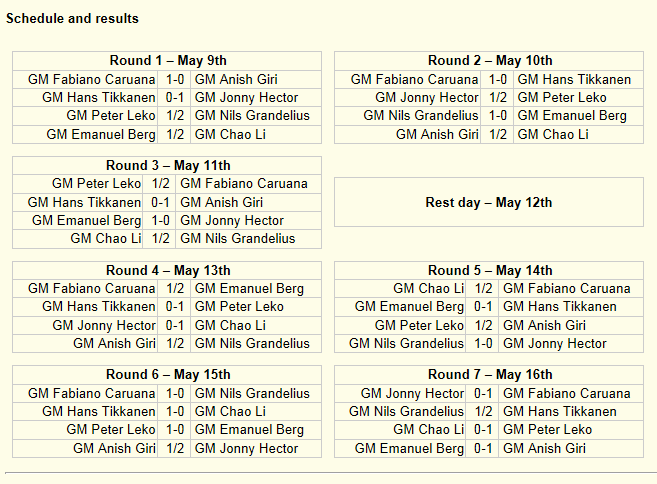The width and height of the screenshot is (657, 484).
Task: Click the Round 4 – May 13th header
Action: (x=167, y=270)
